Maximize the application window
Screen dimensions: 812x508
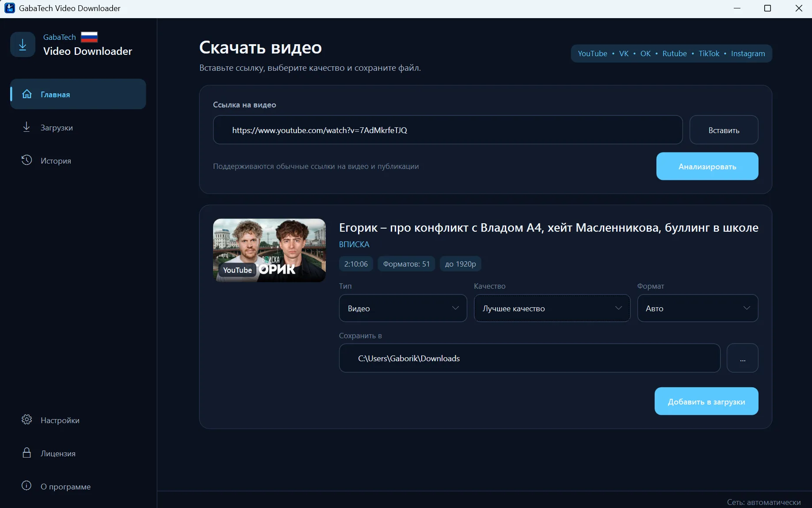click(x=768, y=8)
